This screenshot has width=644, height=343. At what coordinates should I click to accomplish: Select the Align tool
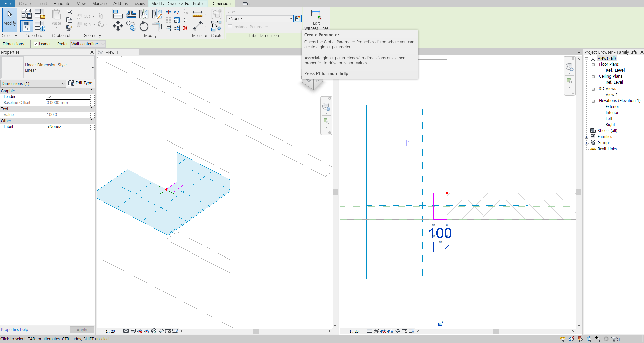tap(118, 14)
